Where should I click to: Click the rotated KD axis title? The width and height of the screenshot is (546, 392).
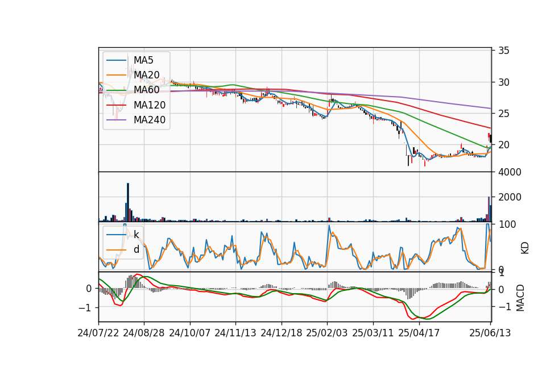coord(525,248)
